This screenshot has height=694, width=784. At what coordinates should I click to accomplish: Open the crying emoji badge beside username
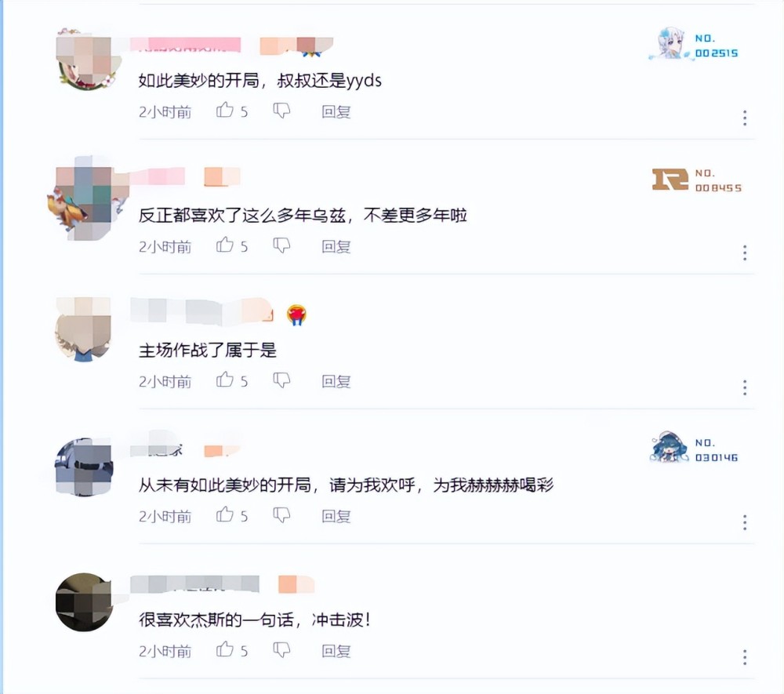[296, 315]
